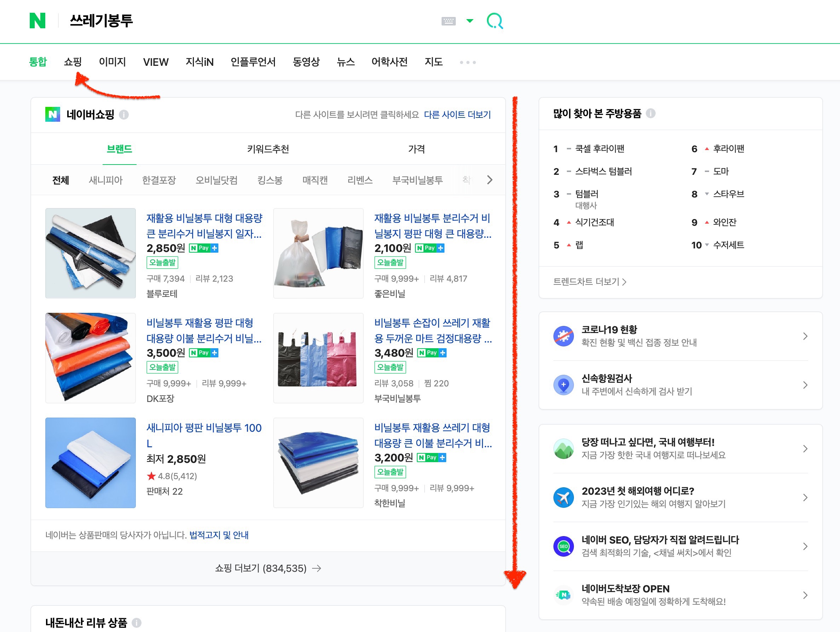
Task: Click info icon next to 많이 찾아 본 주방용품
Action: tap(650, 113)
